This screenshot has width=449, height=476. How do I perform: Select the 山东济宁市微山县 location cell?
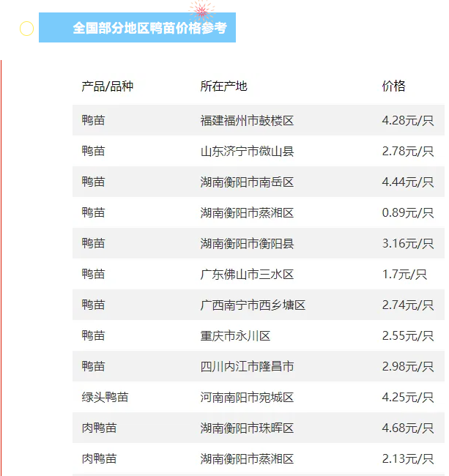[x=247, y=152]
